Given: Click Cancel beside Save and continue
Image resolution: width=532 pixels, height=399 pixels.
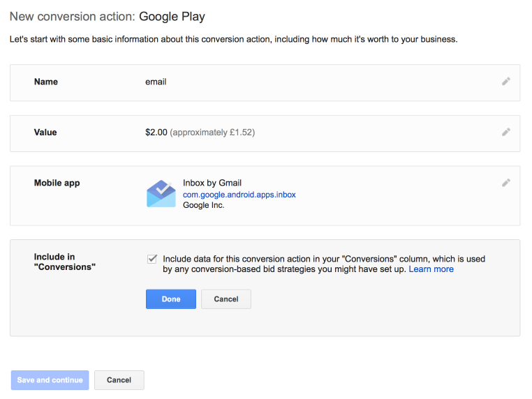Looking at the screenshot, I should tap(119, 380).
